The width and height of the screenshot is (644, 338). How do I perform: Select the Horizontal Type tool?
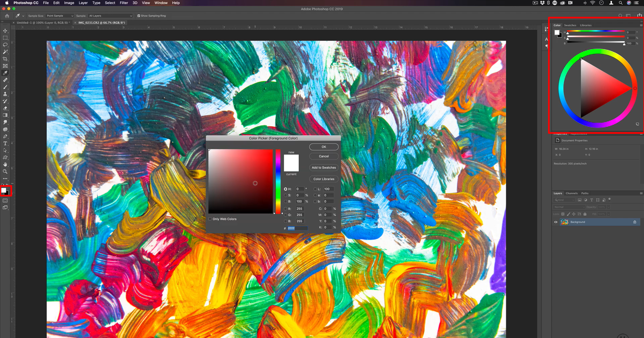(6, 143)
